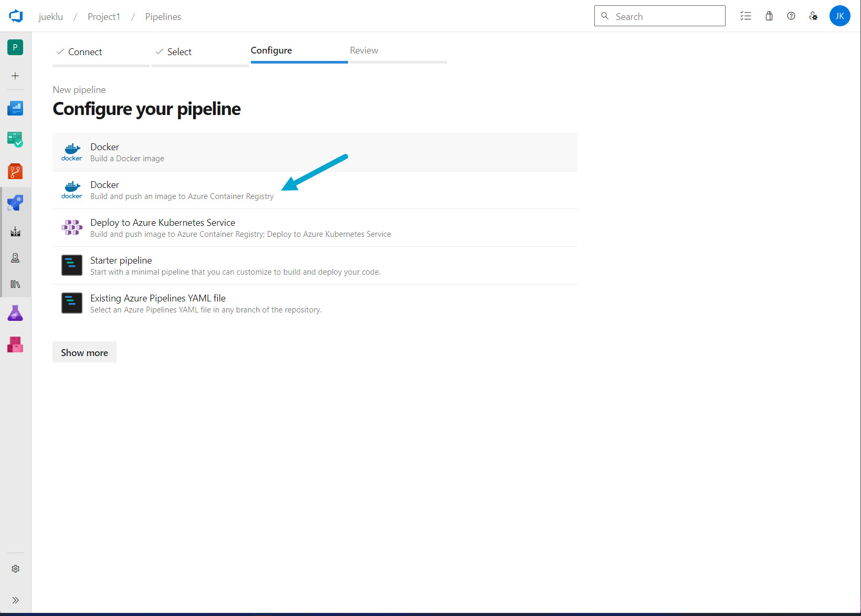Open Test Plans flask icon in sidebar
861x616 pixels.
pyautogui.click(x=15, y=312)
